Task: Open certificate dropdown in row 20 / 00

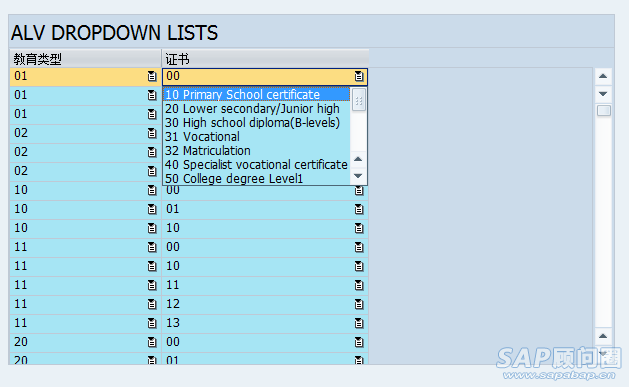Action: pyautogui.click(x=359, y=342)
